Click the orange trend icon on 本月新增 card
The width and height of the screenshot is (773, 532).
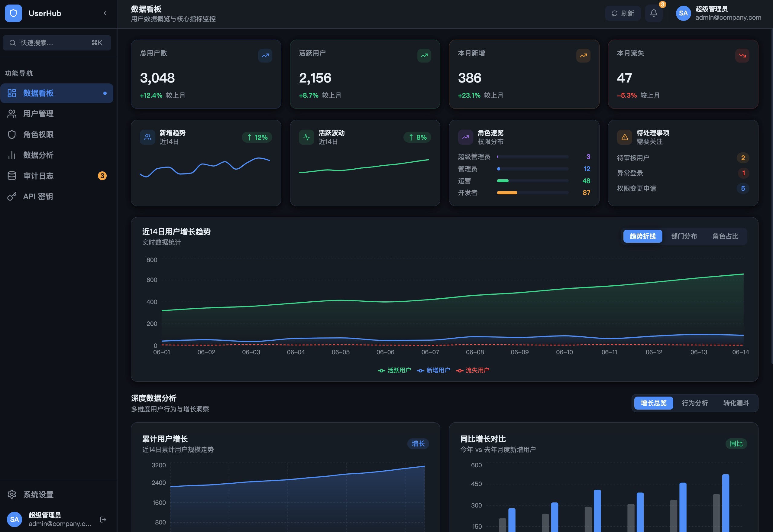coord(584,56)
